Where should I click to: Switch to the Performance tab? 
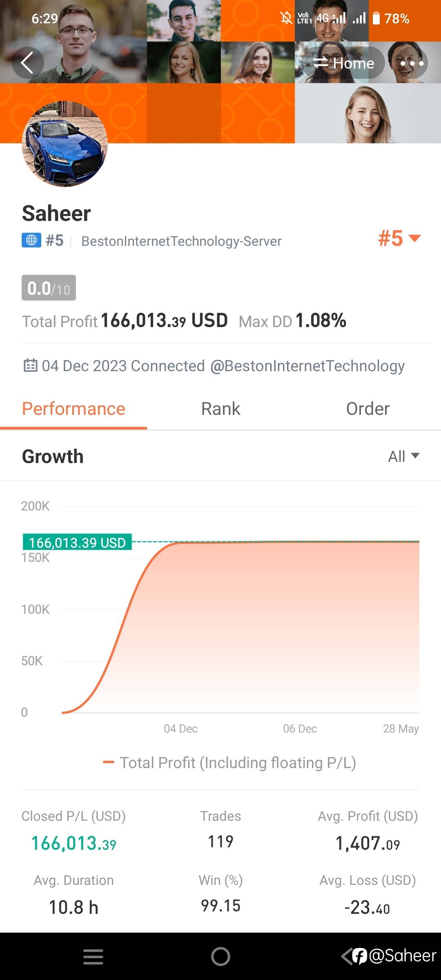tap(73, 409)
